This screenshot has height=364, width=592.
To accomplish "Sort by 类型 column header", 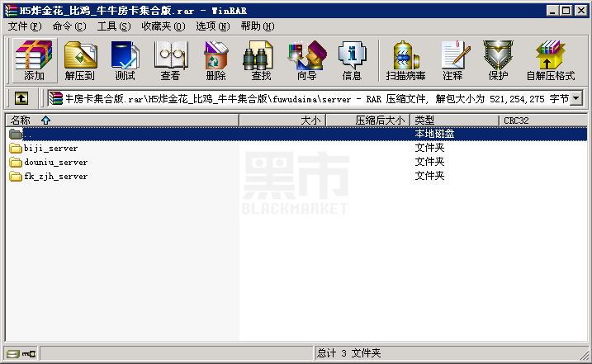I will pyautogui.click(x=455, y=121).
